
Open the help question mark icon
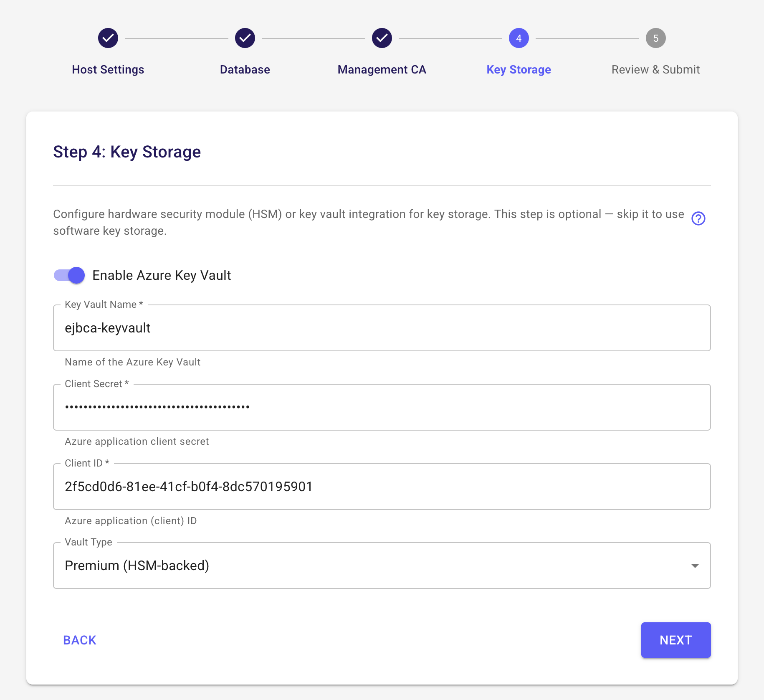pos(698,218)
